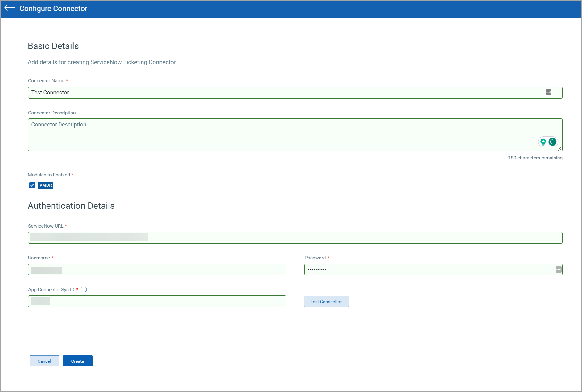Click the dark green circular Grammarly icon
582x392 pixels.
(552, 142)
